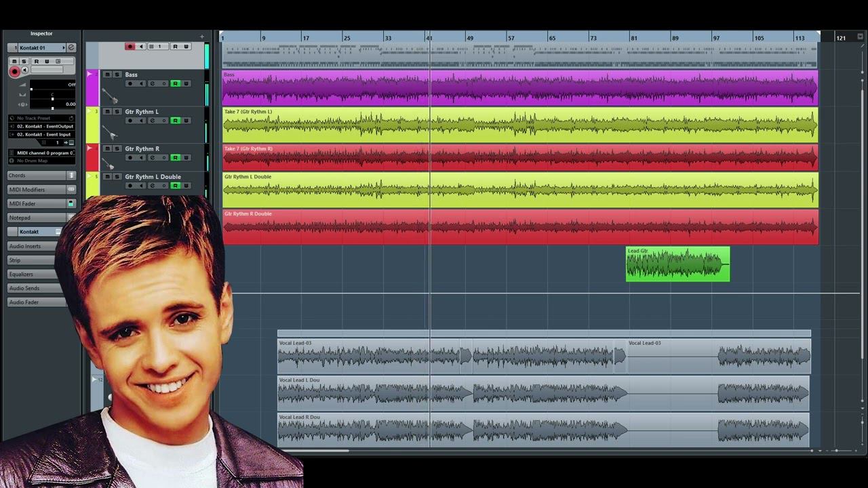The height and width of the screenshot is (488, 868).
Task: Enable Read automation in Inspector
Action: [x=37, y=62]
